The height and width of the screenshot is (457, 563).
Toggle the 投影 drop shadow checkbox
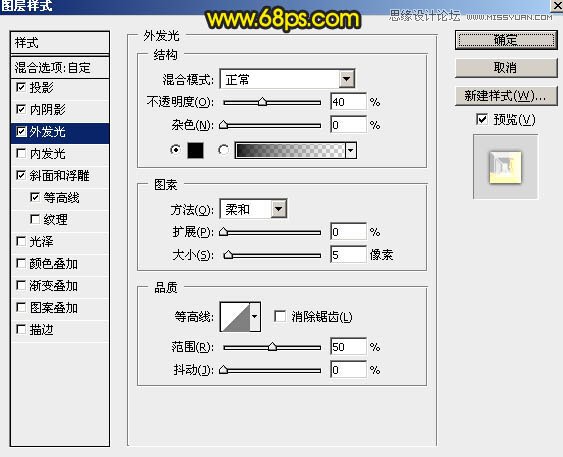(21, 87)
